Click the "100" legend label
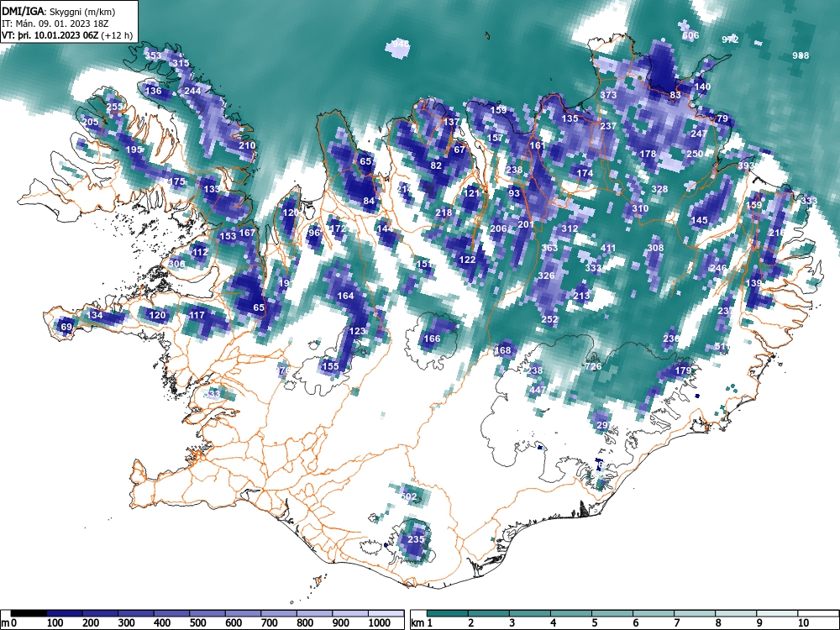The width and height of the screenshot is (840, 630). pos(55,623)
